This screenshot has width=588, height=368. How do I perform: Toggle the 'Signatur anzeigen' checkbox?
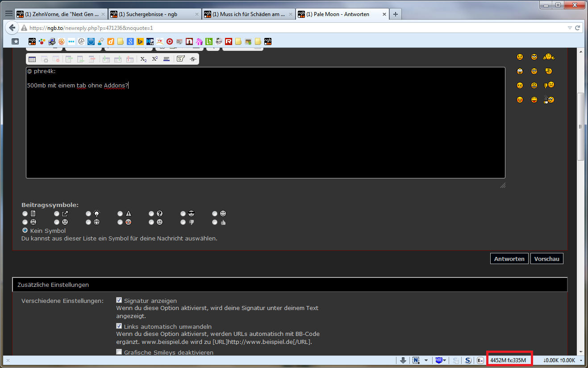(x=119, y=300)
